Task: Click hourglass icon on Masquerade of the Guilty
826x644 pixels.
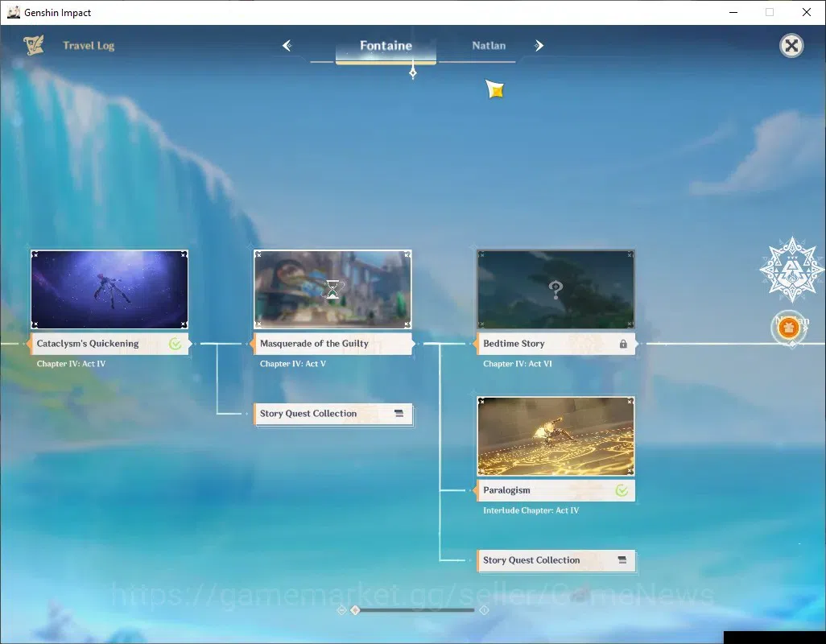Action: [332, 289]
